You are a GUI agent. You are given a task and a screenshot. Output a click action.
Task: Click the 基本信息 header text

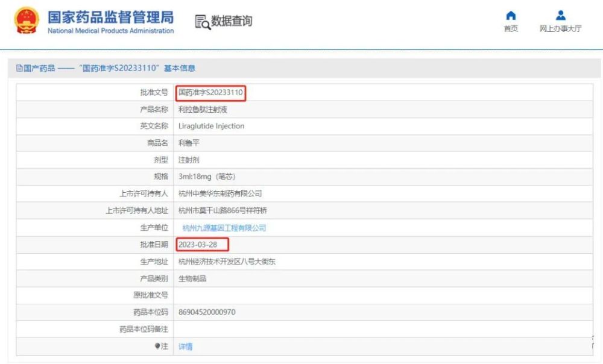180,69
